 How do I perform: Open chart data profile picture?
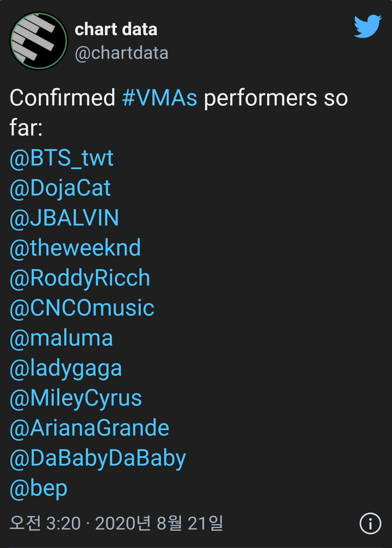(x=39, y=41)
